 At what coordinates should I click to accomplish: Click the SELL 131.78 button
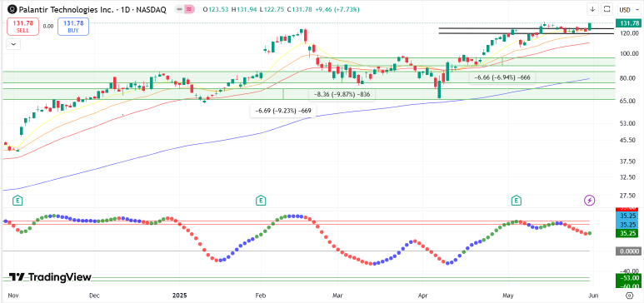(23, 27)
